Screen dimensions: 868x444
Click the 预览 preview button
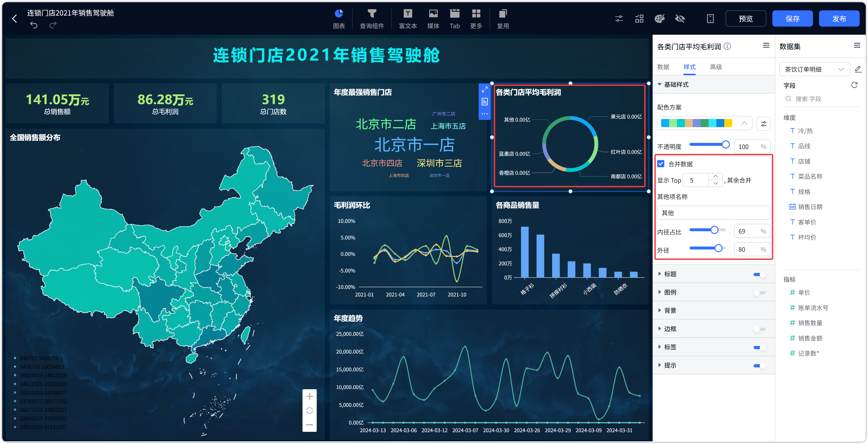[745, 18]
